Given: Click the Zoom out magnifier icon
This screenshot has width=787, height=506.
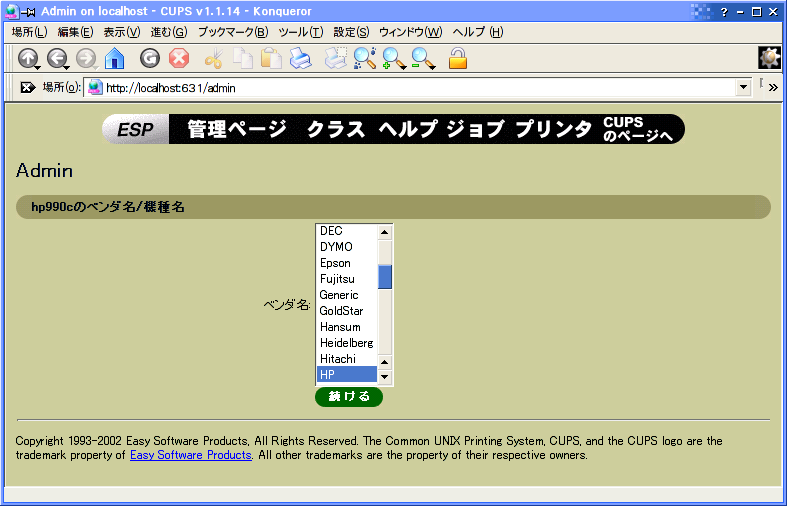Looking at the screenshot, I should (x=423, y=58).
